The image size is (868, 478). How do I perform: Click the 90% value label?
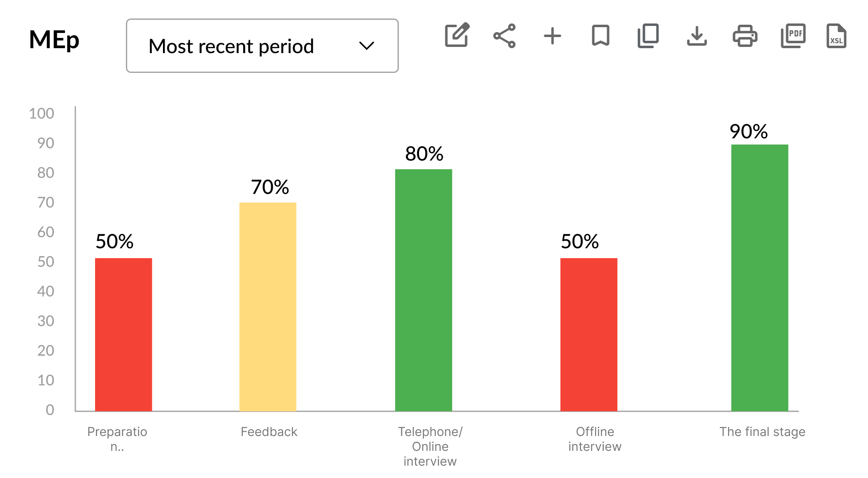pyautogui.click(x=749, y=132)
